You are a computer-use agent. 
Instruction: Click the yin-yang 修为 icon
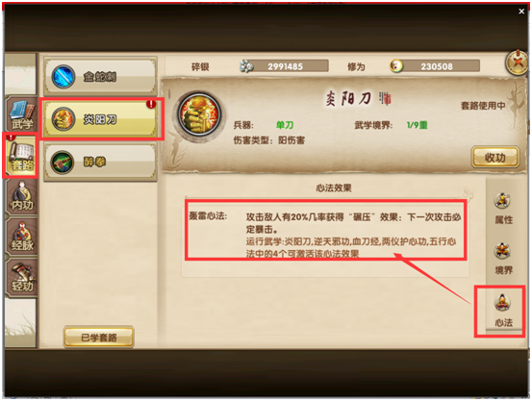click(396, 65)
